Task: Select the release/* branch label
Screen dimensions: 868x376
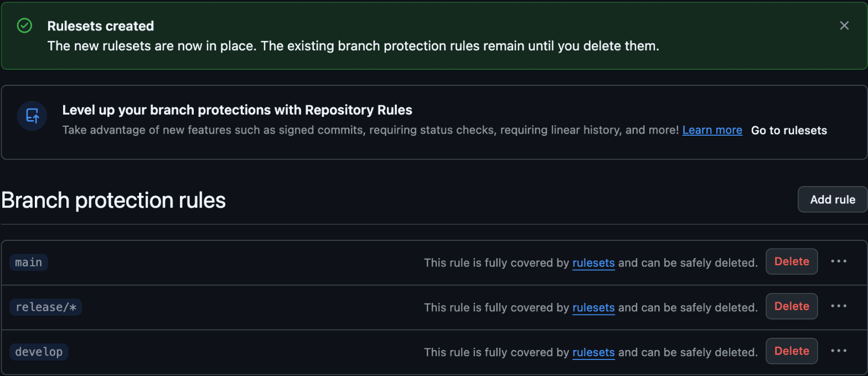Action: [x=45, y=307]
